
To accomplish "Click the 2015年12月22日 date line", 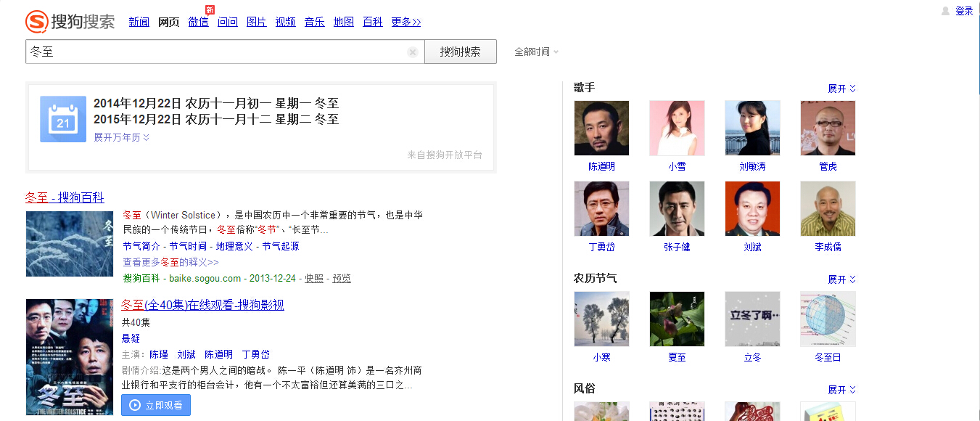I will point(216,120).
